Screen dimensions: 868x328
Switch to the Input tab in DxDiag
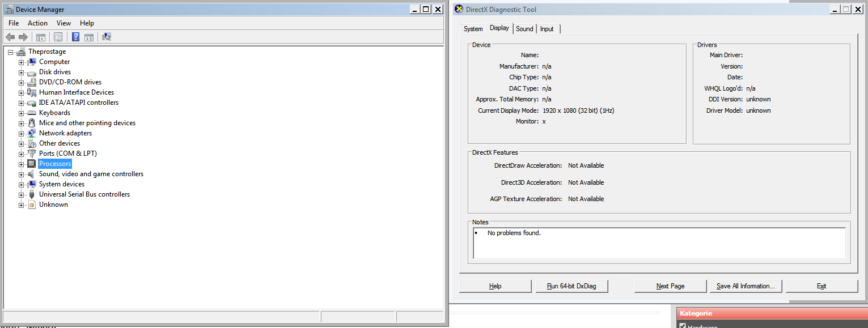[x=547, y=29]
